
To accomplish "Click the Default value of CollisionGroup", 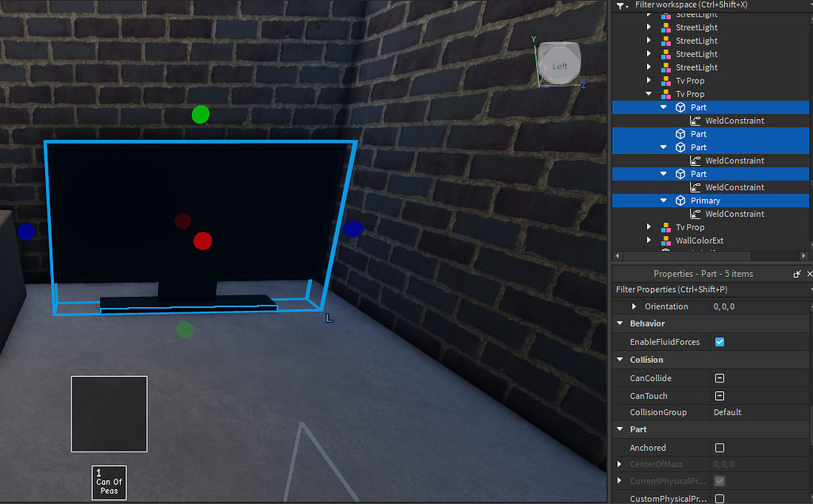I will point(726,413).
